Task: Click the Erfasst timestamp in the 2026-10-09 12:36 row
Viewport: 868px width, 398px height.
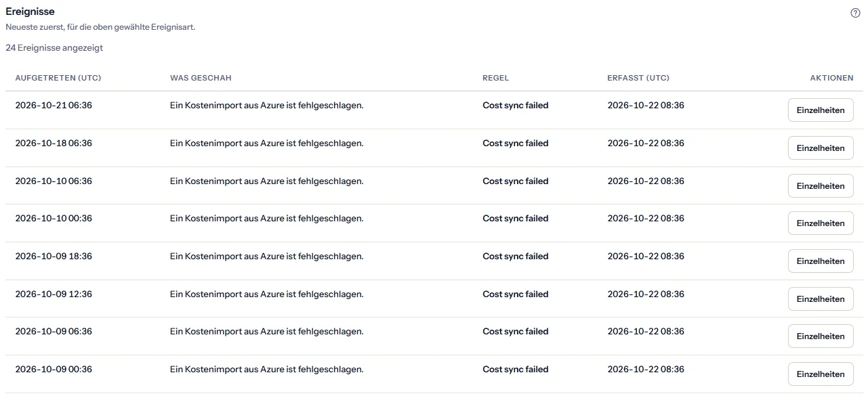Action: 646,294
